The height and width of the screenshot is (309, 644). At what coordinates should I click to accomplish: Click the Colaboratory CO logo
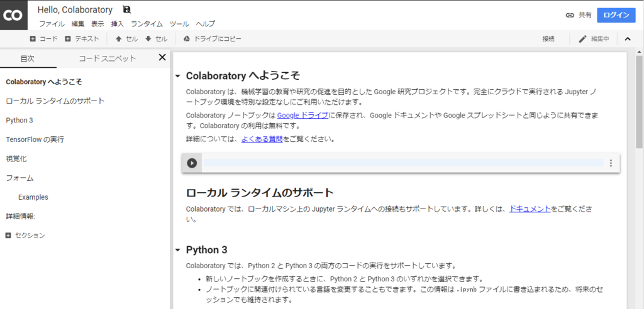click(x=14, y=15)
